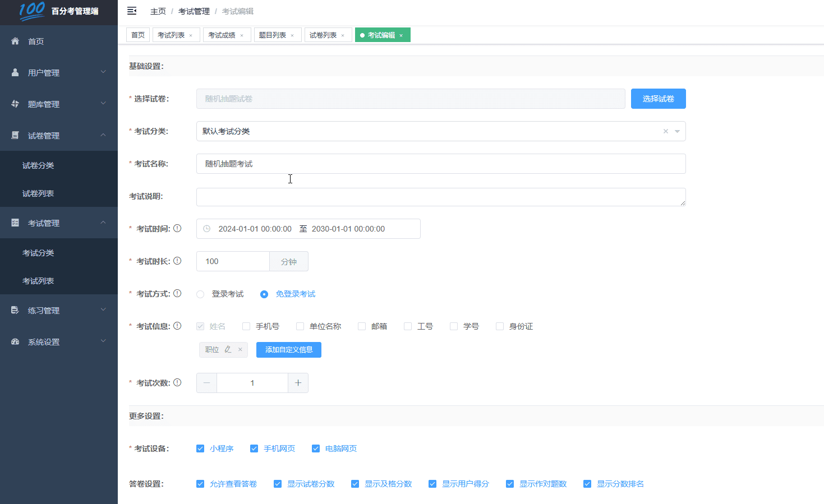Click the clock icon in 考试时间 picker
Screen dimensions: 824x504
click(207, 228)
